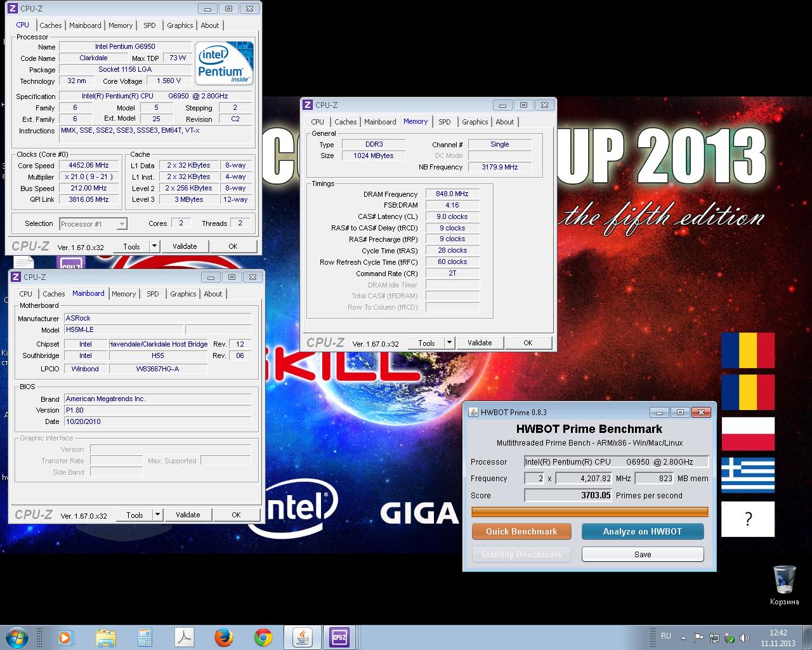Expand Tools arrow in the Mainboard window

pos(157,515)
